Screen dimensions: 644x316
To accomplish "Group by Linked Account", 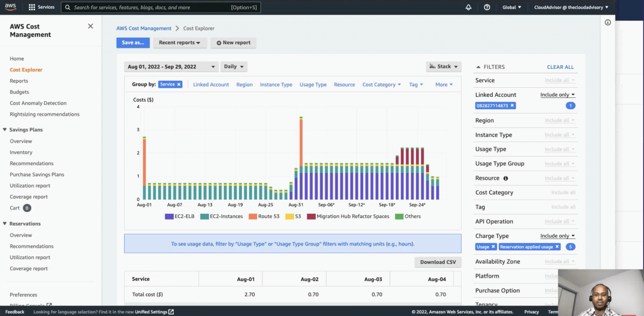I will point(211,85).
